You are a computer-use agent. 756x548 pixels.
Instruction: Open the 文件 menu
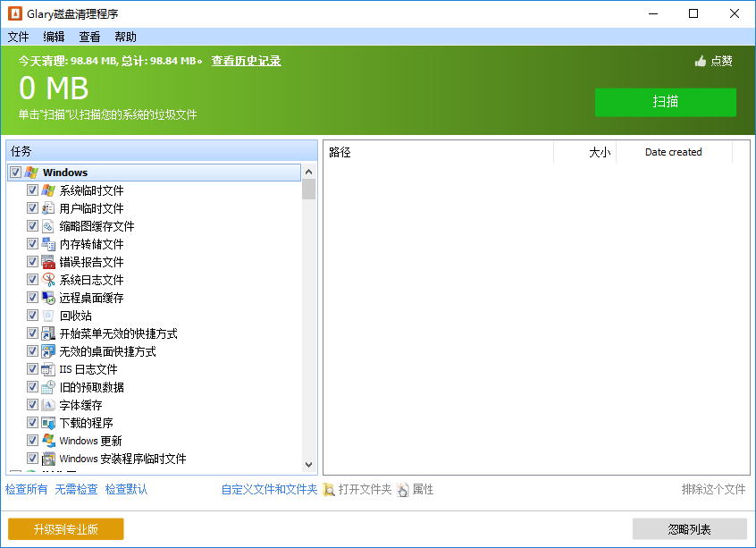pos(19,37)
